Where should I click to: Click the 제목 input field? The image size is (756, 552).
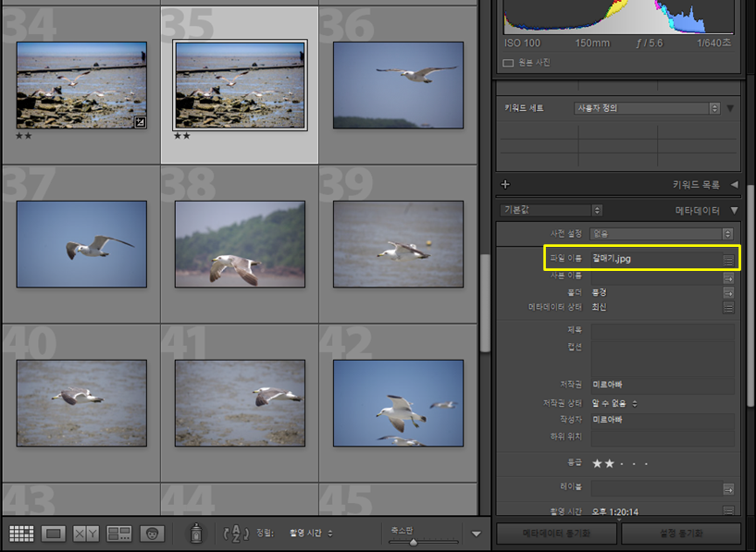[663, 331]
